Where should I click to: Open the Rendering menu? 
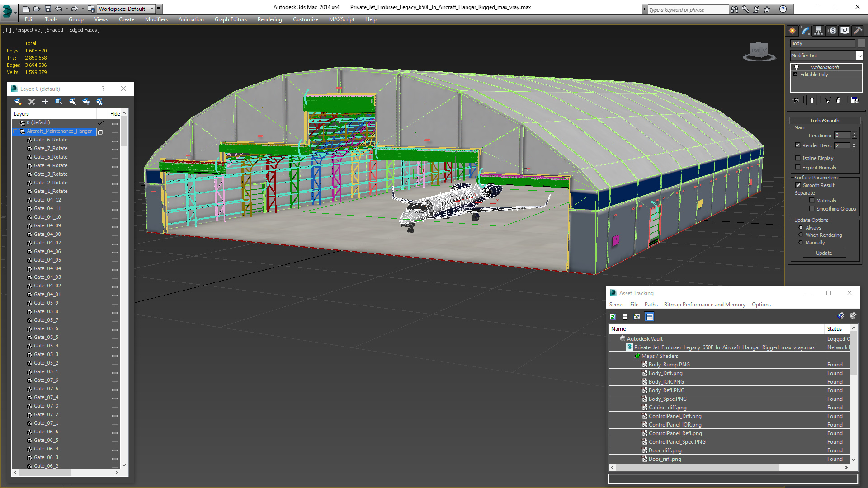tap(269, 19)
